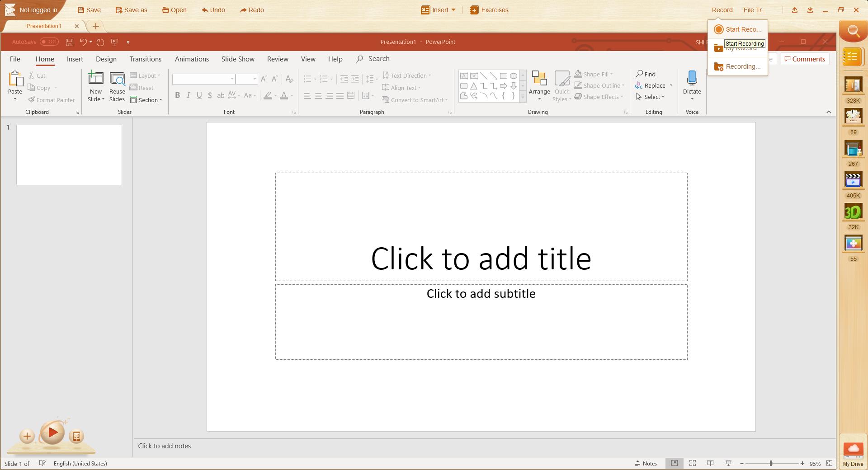The image size is (868, 470).
Task: Start slideshow from beginning icon in quick access
Action: [114, 42]
